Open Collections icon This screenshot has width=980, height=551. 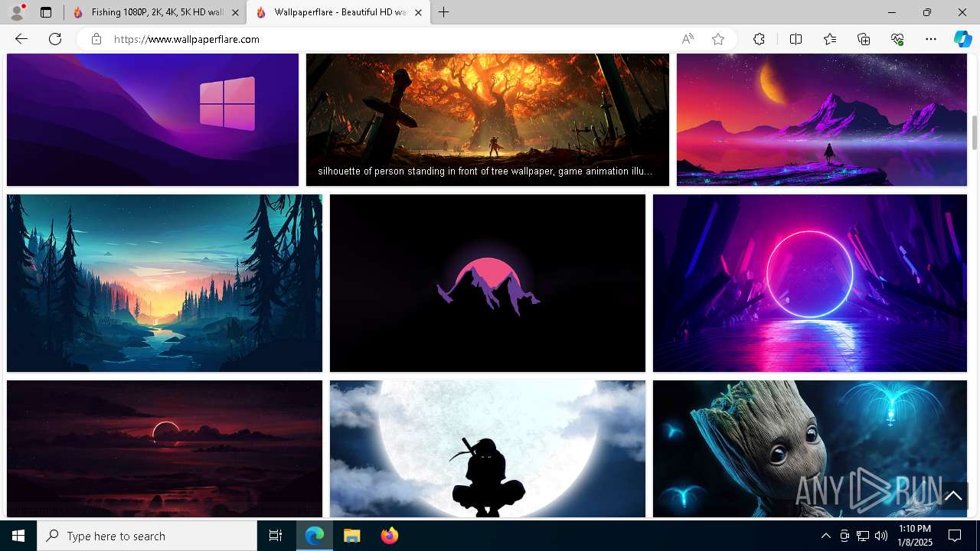(864, 39)
